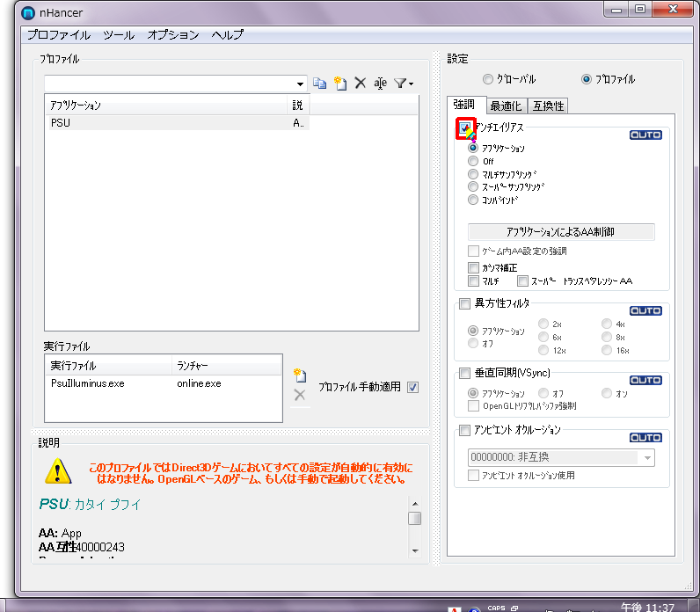Click the VSync オフ radio option
700x612 pixels.
pyautogui.click(x=543, y=393)
